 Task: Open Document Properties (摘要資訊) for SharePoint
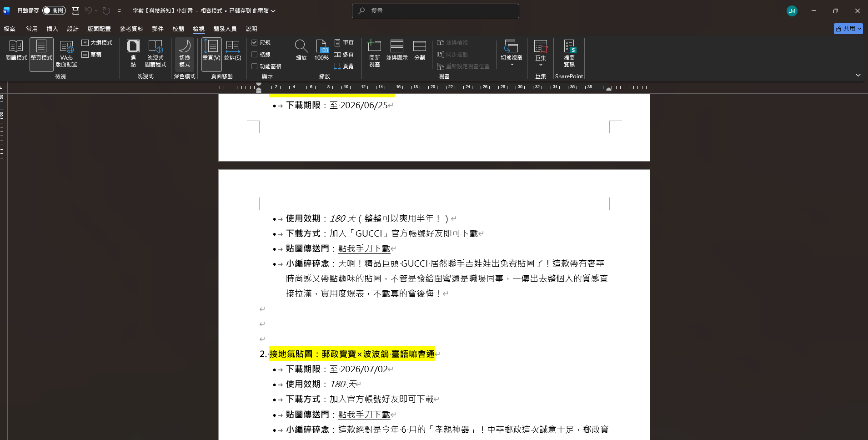(x=569, y=54)
